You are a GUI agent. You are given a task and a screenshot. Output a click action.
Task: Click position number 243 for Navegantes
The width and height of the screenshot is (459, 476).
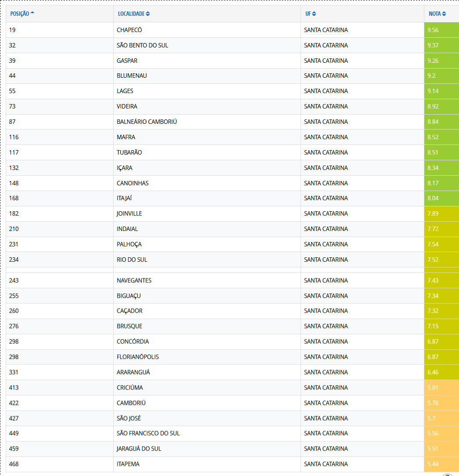tap(14, 281)
